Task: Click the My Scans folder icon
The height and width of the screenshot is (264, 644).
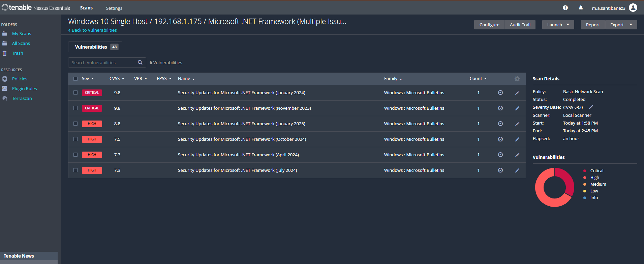Action: (5, 33)
